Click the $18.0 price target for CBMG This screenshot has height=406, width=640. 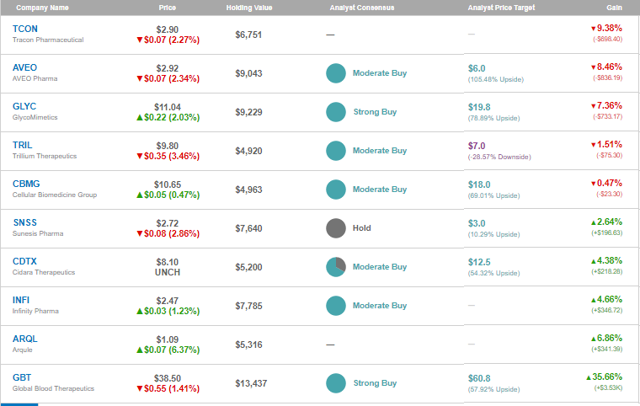coord(479,185)
